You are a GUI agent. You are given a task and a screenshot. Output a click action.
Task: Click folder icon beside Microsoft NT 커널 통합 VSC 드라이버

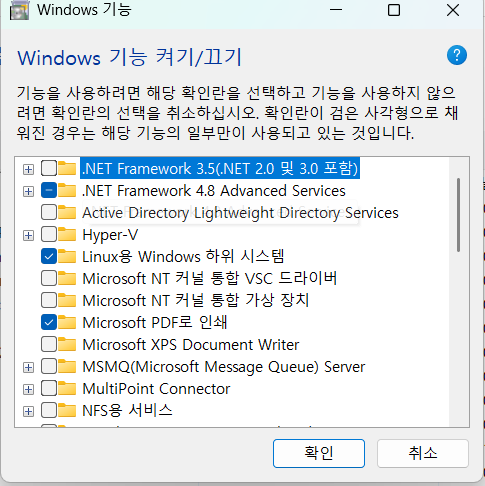[x=67, y=279]
